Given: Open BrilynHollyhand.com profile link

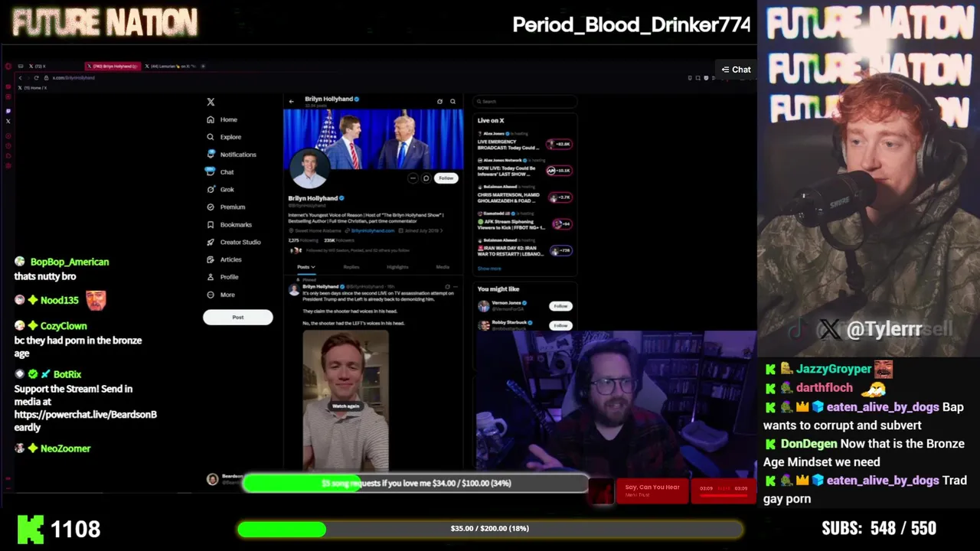Looking at the screenshot, I should 371,231.
